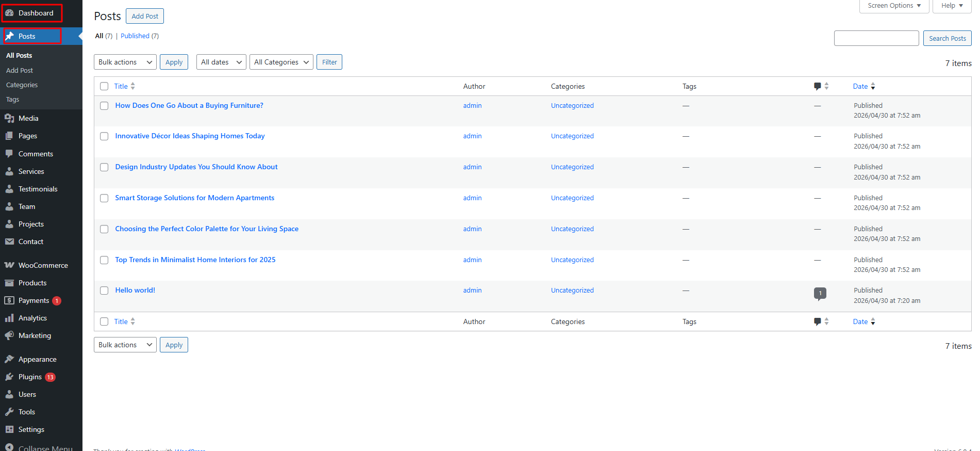Open admin author link for Hello world!
This screenshot has width=980, height=451.
(472, 290)
